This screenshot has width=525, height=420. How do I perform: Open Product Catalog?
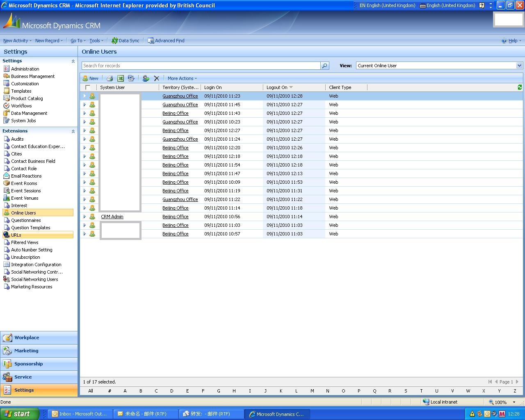click(x=27, y=98)
